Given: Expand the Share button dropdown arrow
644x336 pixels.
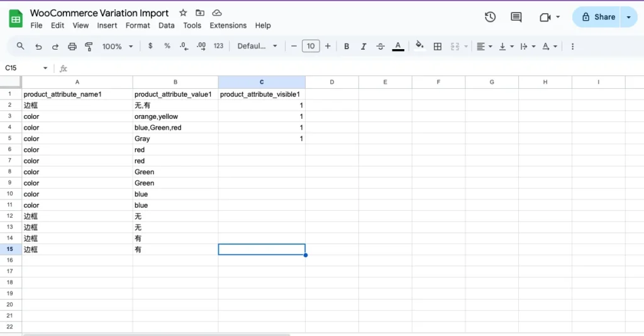Looking at the screenshot, I should tap(628, 17).
